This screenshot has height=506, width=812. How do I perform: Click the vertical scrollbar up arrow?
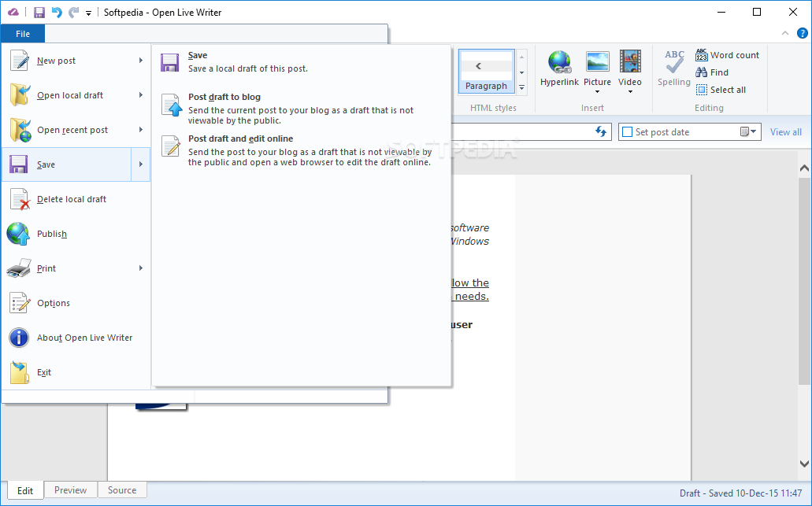803,168
